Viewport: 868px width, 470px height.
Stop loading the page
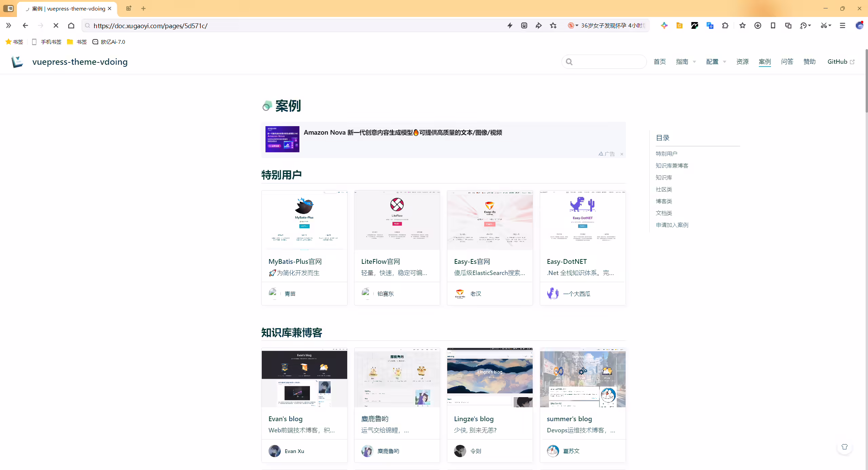coord(56,25)
